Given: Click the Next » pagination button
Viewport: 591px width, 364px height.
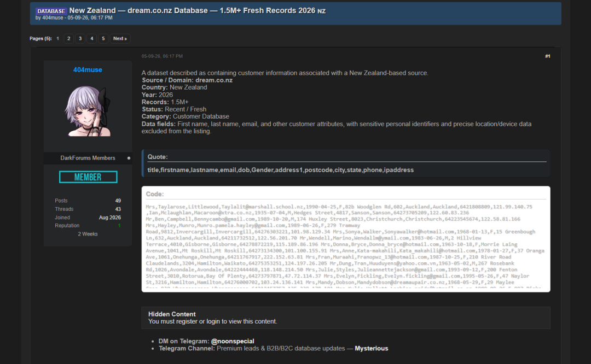Looking at the screenshot, I should tap(120, 38).
